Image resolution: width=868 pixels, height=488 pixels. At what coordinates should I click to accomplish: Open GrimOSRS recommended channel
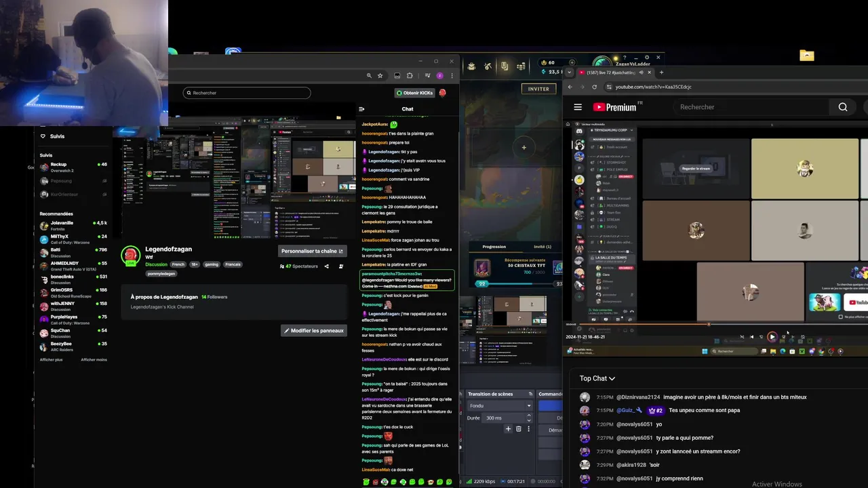coord(73,293)
